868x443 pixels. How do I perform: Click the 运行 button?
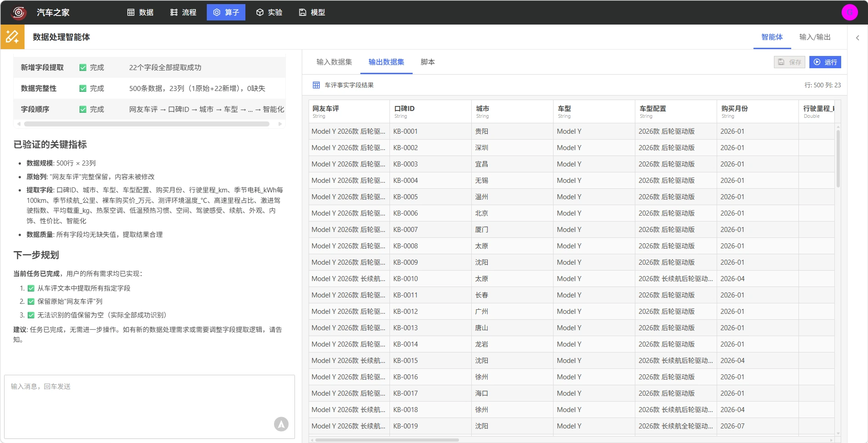pos(825,62)
